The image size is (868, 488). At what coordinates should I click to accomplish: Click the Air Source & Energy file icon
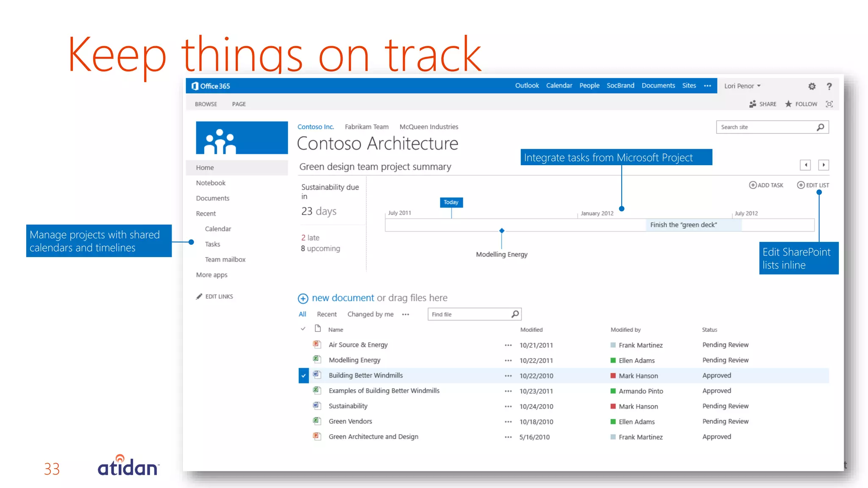click(x=317, y=344)
